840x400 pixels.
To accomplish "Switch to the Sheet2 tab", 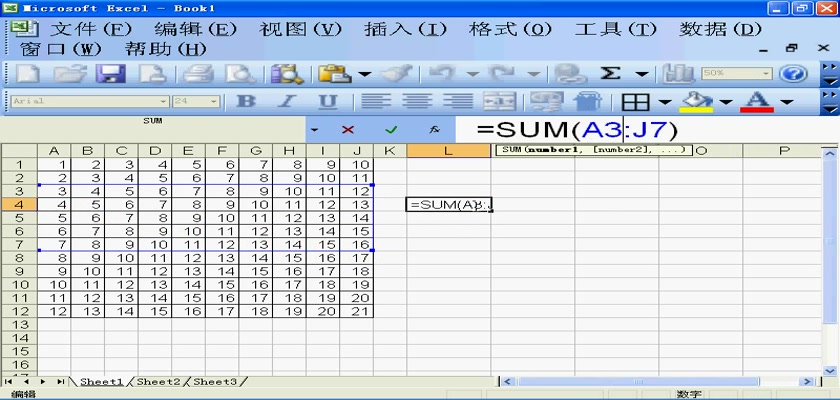I will tap(159, 381).
